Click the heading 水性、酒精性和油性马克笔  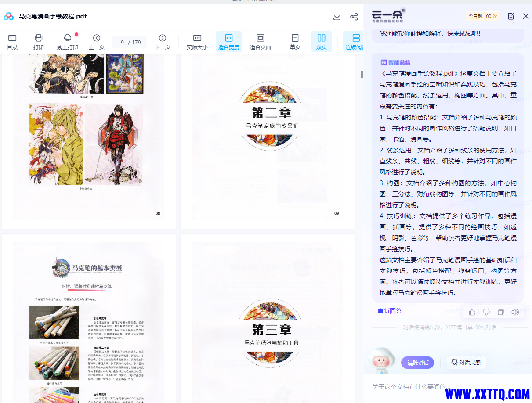pyautogui.click(x=86, y=286)
